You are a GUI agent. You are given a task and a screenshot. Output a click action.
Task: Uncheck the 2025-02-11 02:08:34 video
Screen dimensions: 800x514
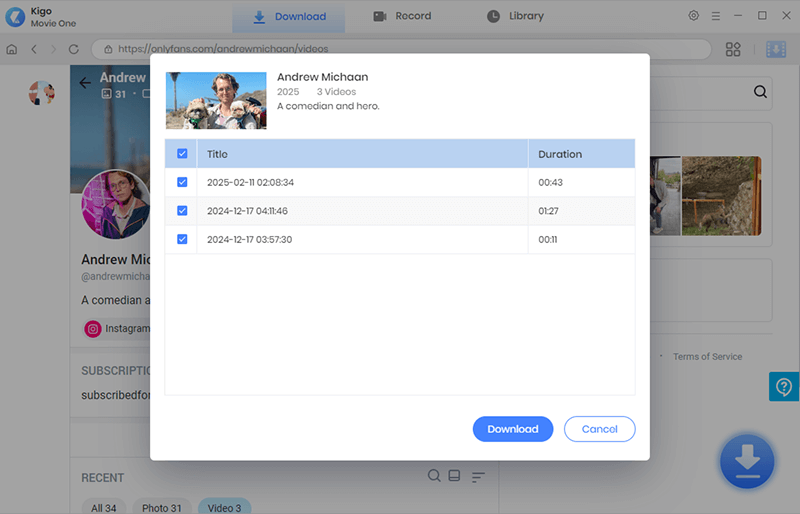tap(182, 182)
